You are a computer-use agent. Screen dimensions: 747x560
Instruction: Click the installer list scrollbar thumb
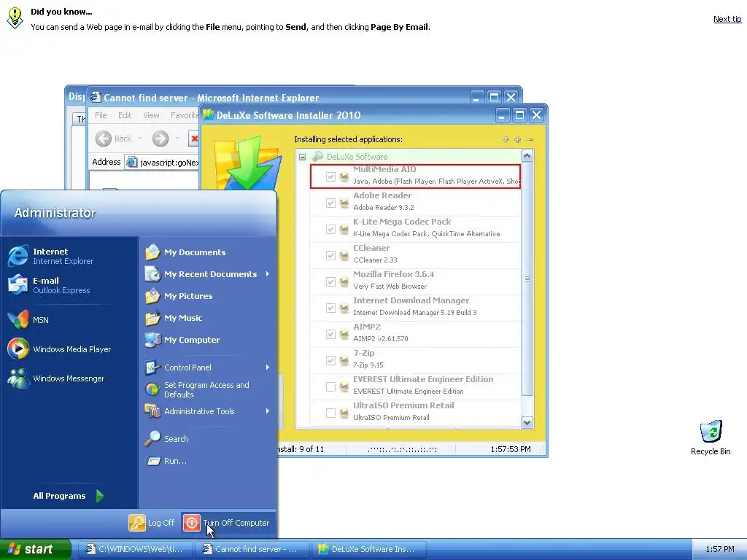pyautogui.click(x=527, y=279)
